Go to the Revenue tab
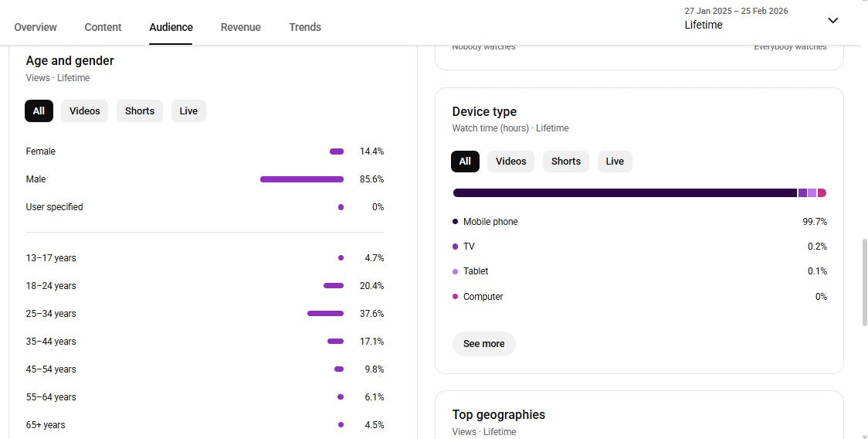The image size is (868, 439). tap(240, 27)
